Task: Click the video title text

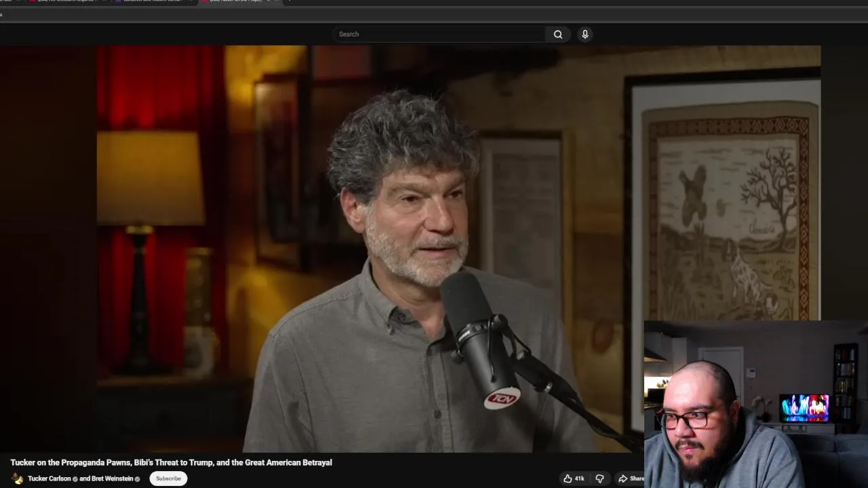Action: tap(171, 462)
